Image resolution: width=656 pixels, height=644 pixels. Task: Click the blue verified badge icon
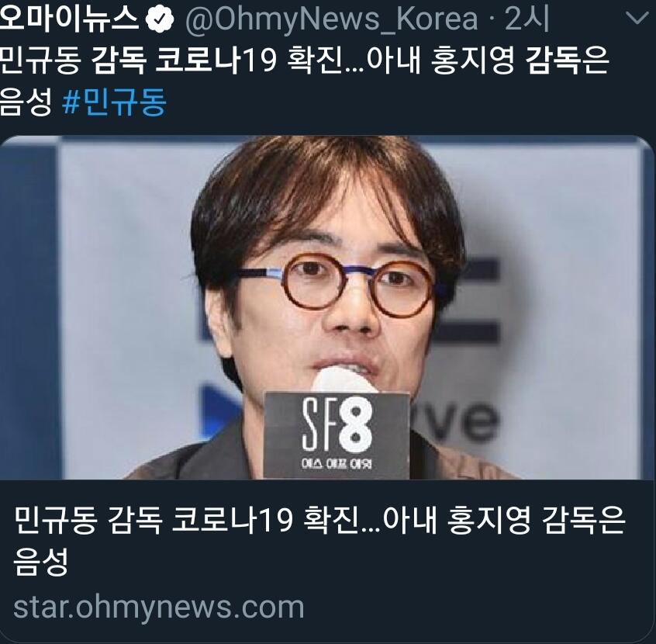[160, 20]
